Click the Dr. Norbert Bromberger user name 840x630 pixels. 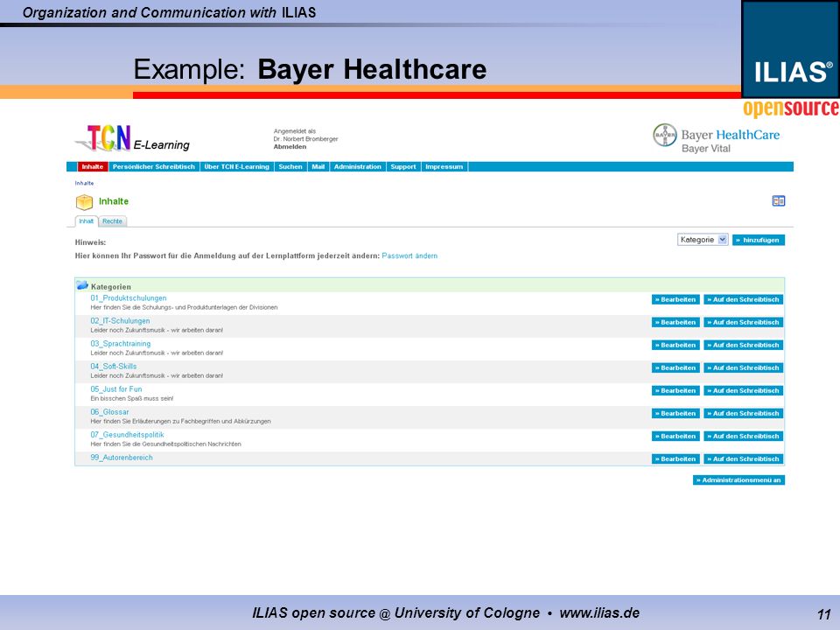(x=305, y=139)
